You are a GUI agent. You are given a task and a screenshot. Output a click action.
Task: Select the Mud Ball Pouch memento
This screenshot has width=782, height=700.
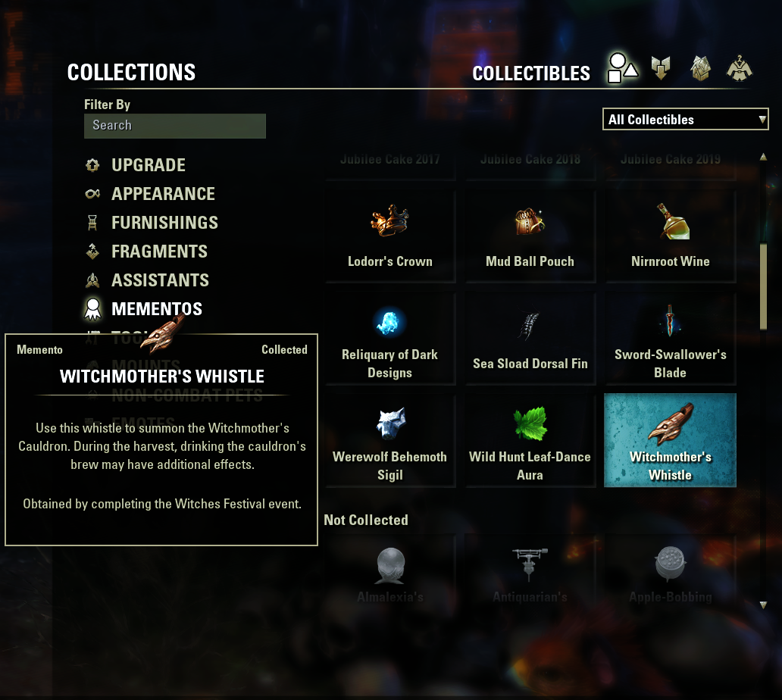tap(530, 236)
